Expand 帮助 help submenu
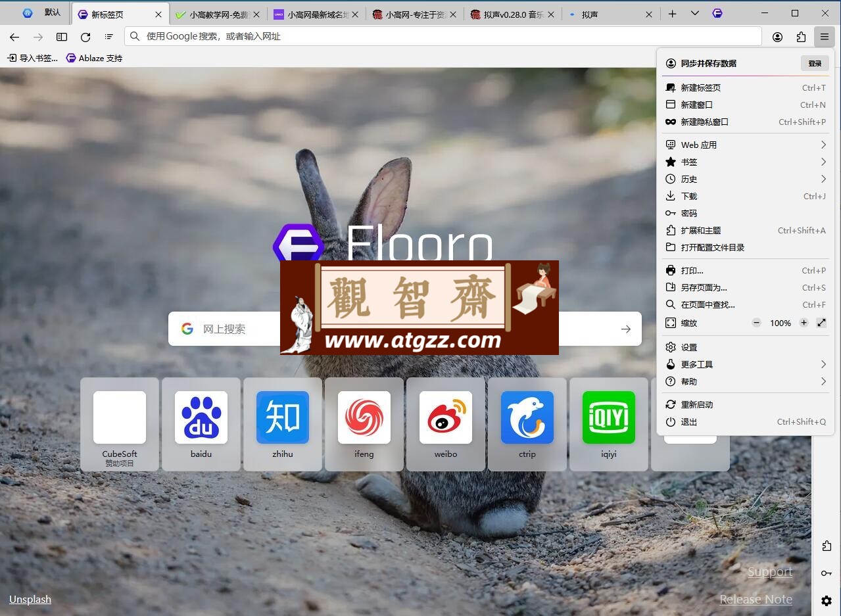The image size is (841, 616). pos(746,381)
